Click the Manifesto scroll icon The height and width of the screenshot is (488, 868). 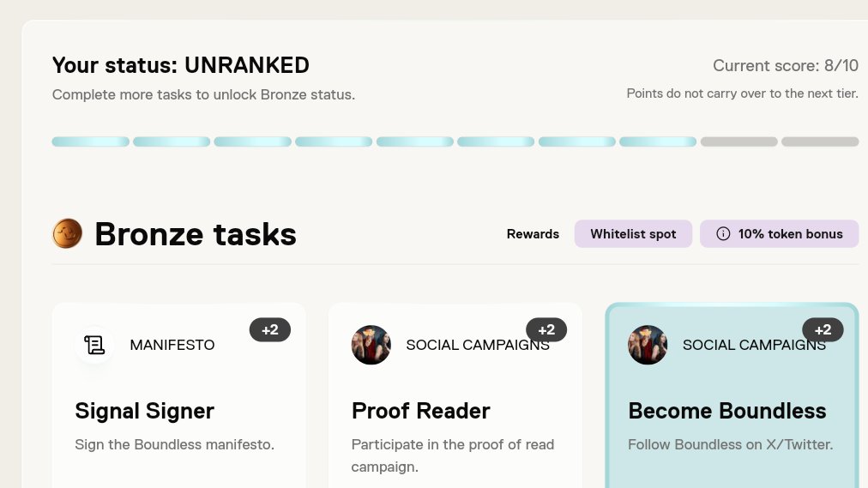point(94,345)
